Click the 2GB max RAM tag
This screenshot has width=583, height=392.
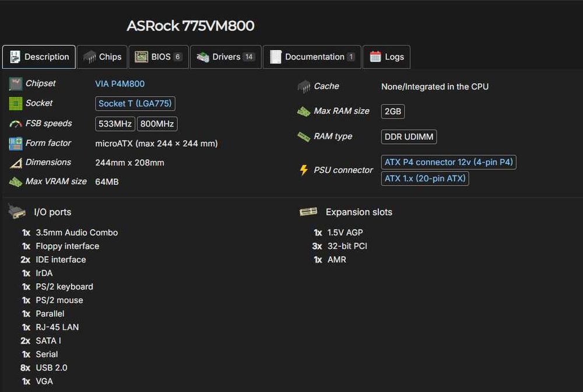tap(392, 111)
